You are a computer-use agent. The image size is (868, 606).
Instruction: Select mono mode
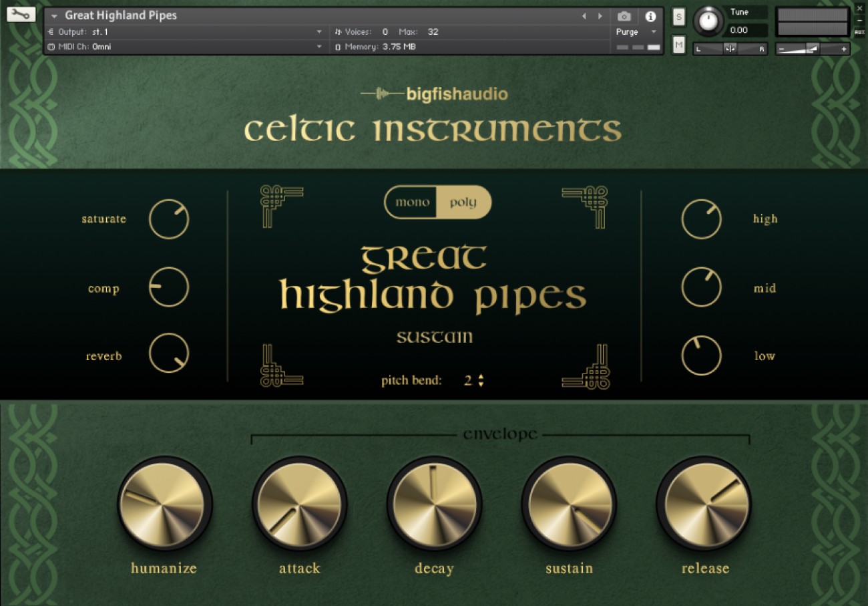[412, 202]
